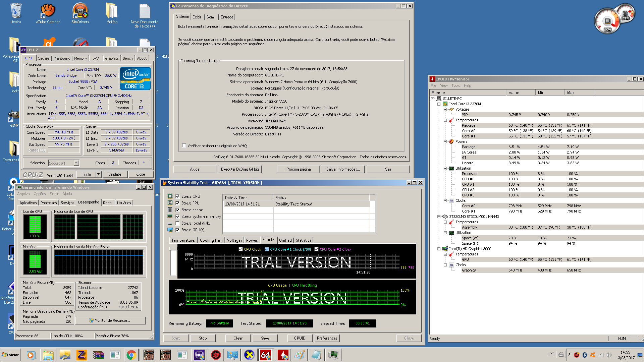644x362 pixels.
Task: Click Salvar Informações button
Action: [343, 169]
